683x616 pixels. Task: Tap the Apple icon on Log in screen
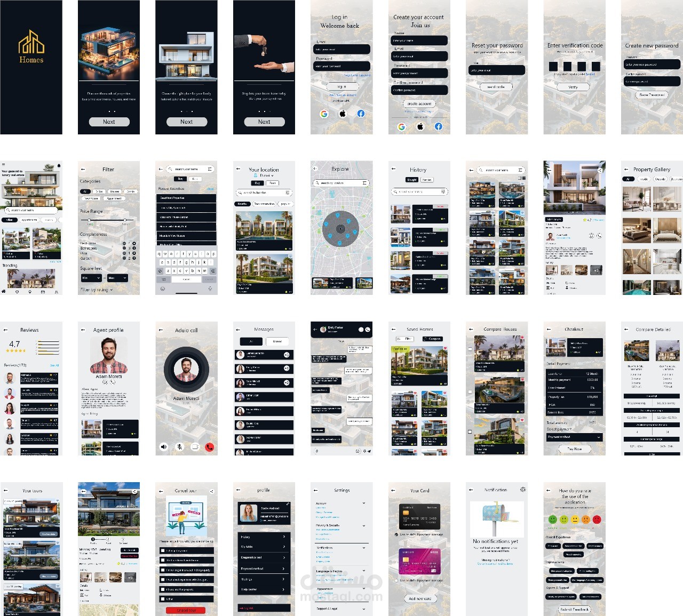pyautogui.click(x=343, y=114)
